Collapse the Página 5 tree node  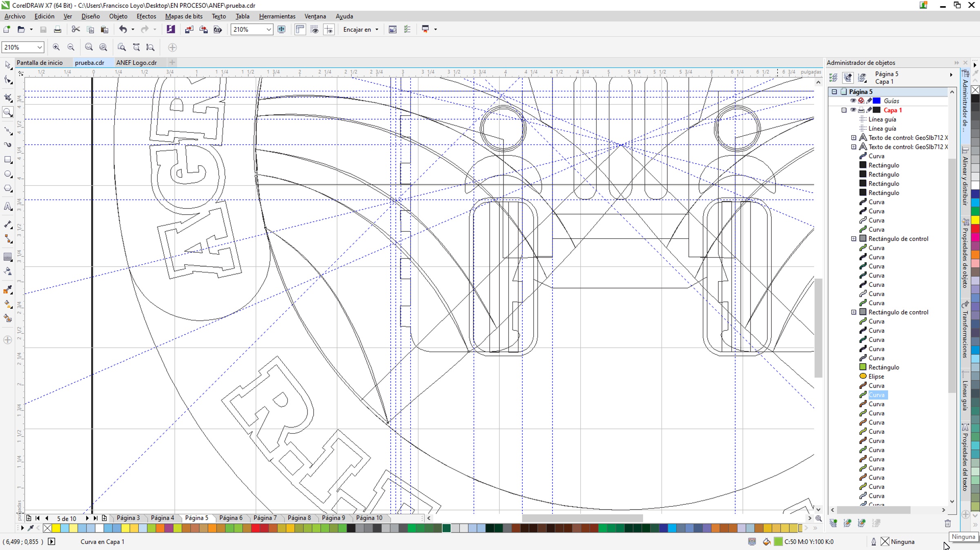(834, 92)
